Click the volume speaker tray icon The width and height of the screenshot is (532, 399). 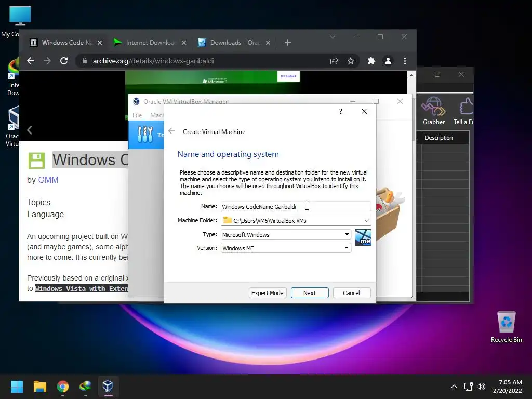[481, 387]
